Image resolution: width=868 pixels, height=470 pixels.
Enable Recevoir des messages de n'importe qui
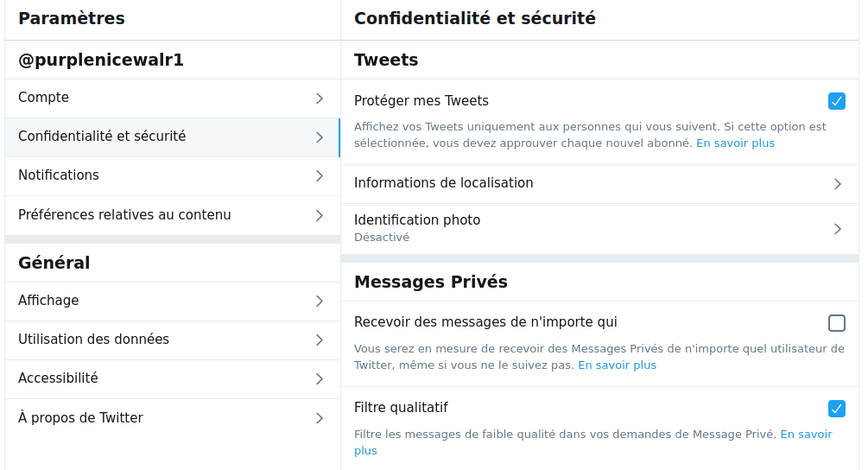coord(836,323)
